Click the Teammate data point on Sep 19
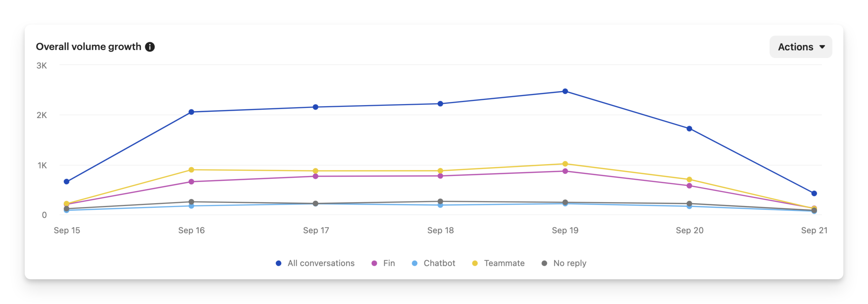The width and height of the screenshot is (868, 304). click(565, 164)
